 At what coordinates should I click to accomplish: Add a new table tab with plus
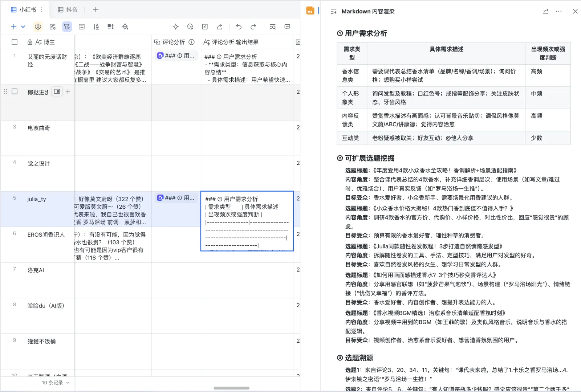(96, 9)
